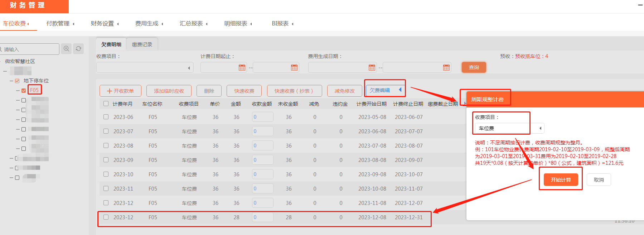
Task: Expand the 车位收费 menu
Action: [x=16, y=24]
